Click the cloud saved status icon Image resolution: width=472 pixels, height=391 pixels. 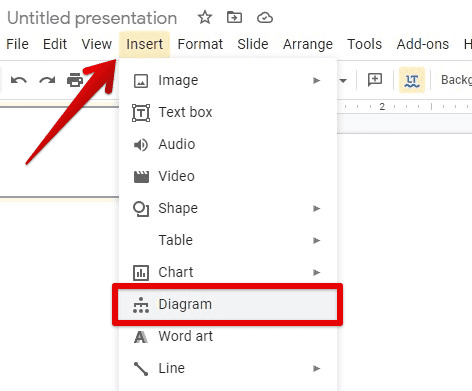tap(265, 18)
